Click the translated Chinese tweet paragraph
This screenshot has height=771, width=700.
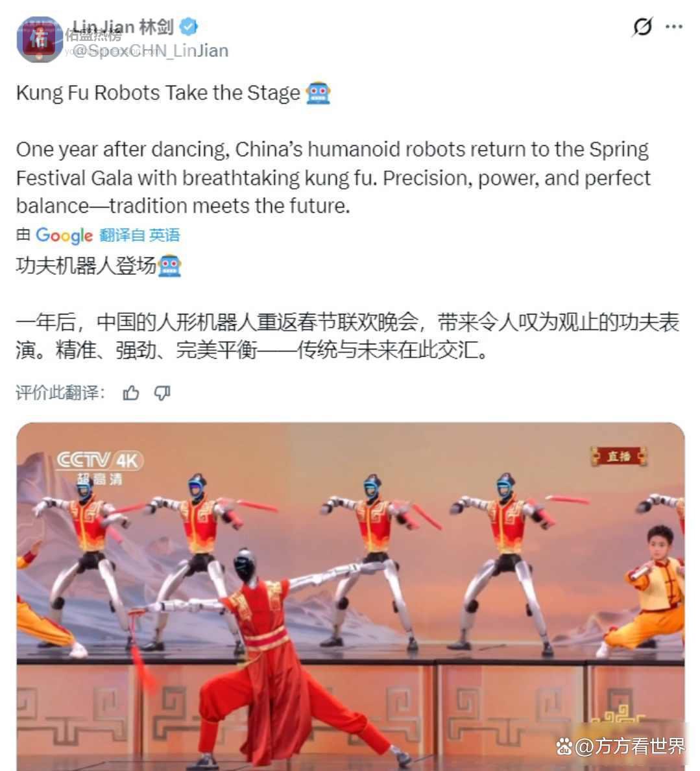point(347,336)
